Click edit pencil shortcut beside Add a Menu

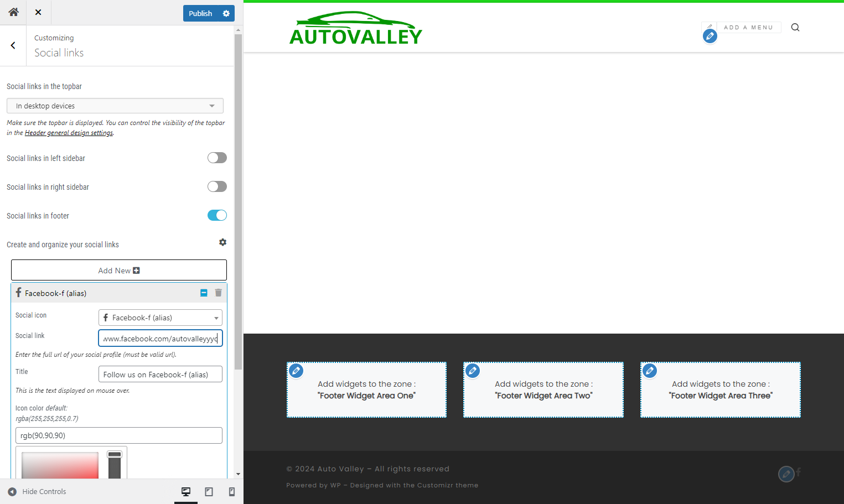tap(710, 36)
